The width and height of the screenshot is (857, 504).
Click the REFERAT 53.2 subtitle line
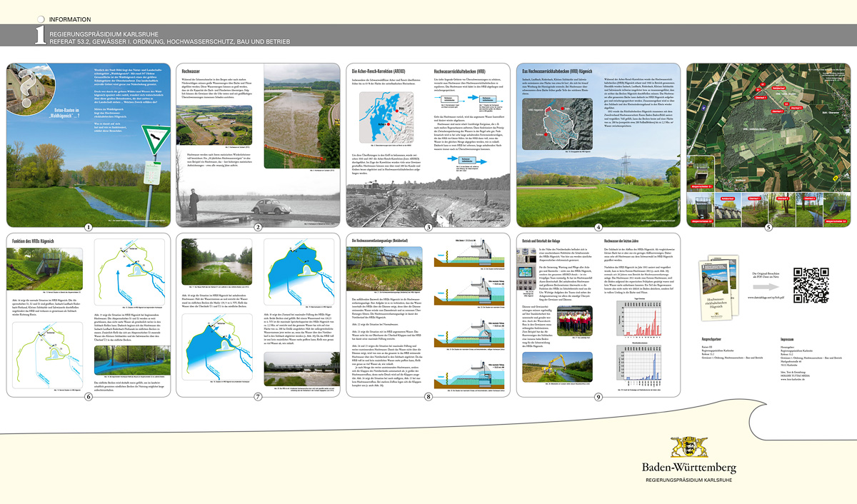(x=169, y=42)
